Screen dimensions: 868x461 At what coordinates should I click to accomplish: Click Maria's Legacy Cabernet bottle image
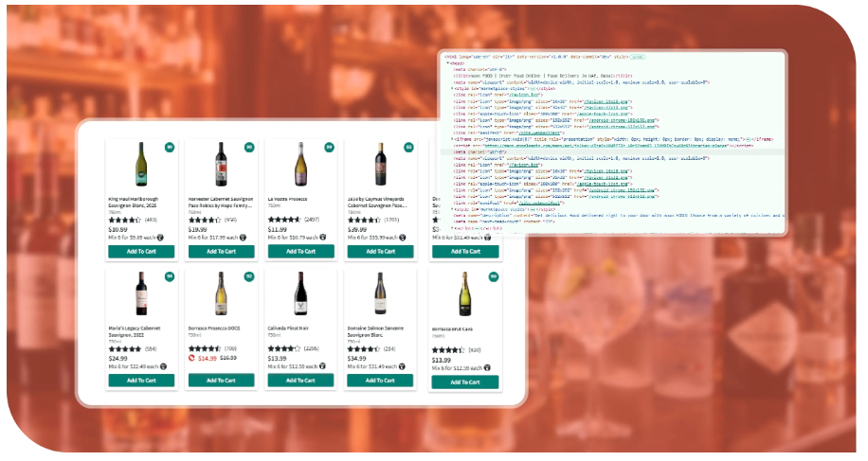click(x=141, y=293)
